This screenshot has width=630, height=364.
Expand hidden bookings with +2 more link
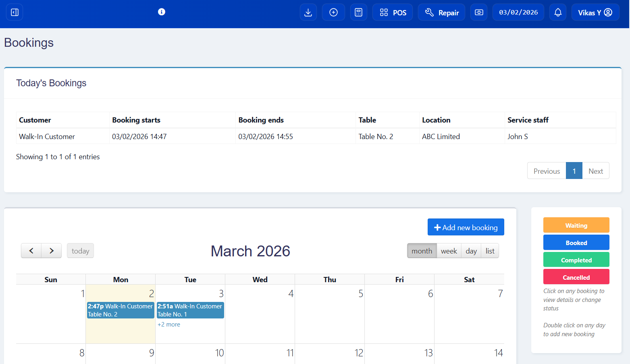(x=169, y=324)
